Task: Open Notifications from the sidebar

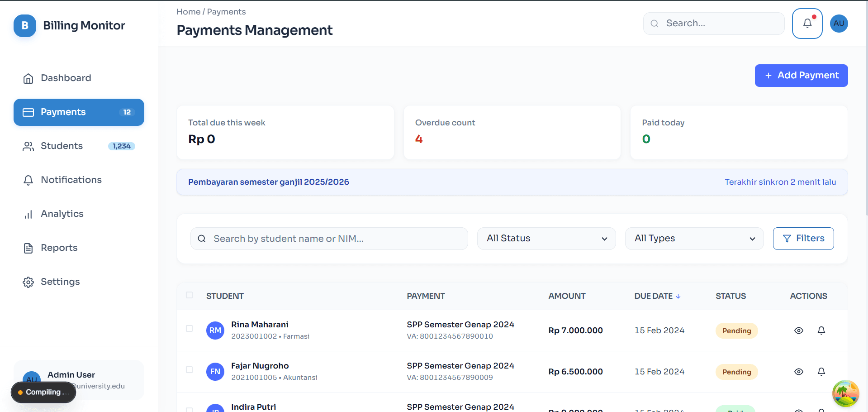Action: click(71, 180)
